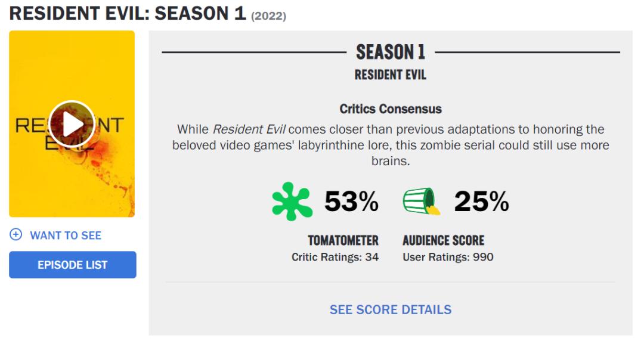Open the EPISODE LIST button
Viewport: 644px width, 344px height.
pos(72,265)
